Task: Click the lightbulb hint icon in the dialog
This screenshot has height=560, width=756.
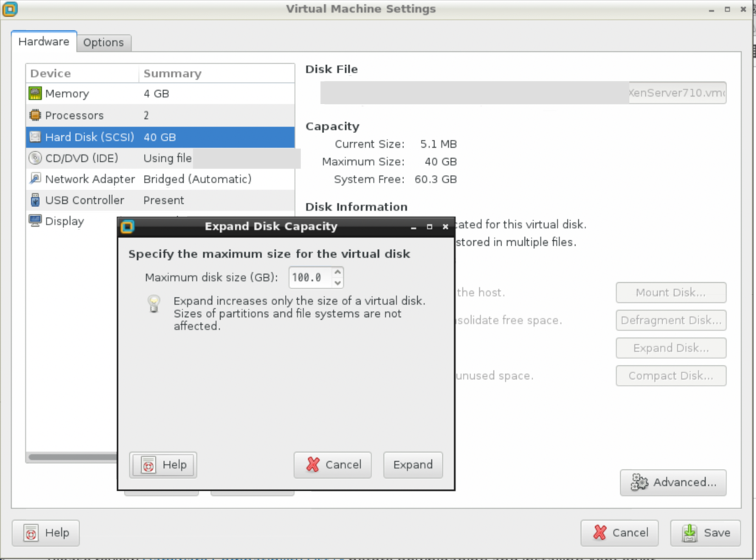Action: pyautogui.click(x=154, y=304)
